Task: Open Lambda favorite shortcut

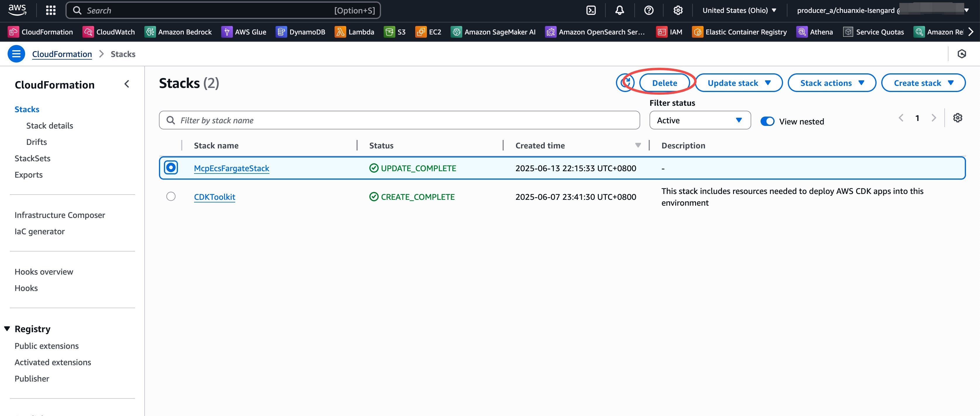Action: pyautogui.click(x=354, y=32)
